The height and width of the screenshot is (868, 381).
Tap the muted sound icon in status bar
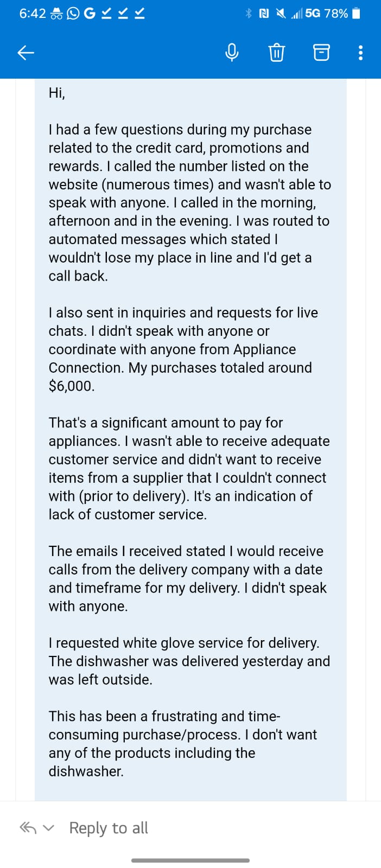pos(281,14)
